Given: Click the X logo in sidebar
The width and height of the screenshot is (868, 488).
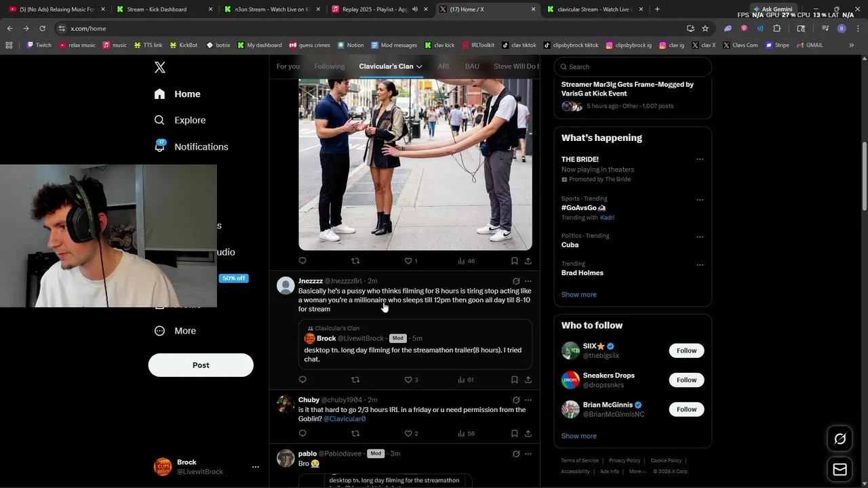Looking at the screenshot, I should tap(160, 67).
